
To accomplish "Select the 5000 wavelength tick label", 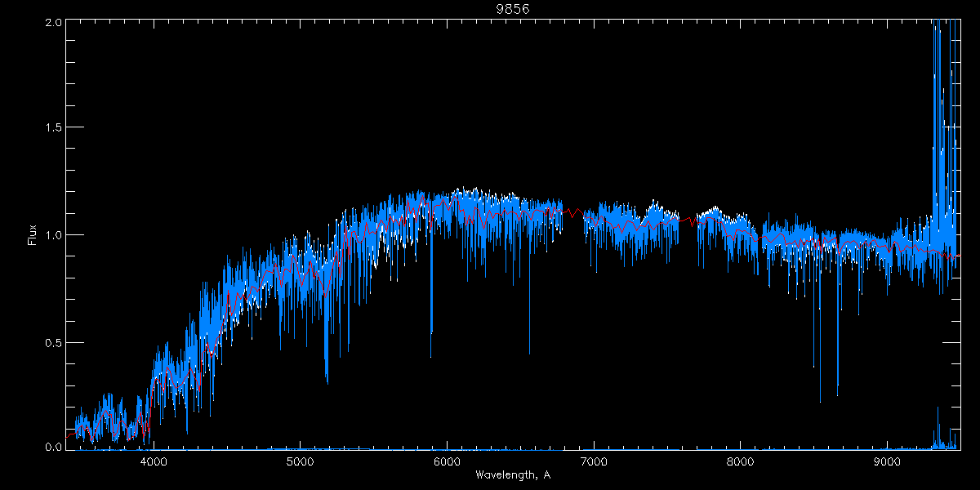I will (x=300, y=461).
